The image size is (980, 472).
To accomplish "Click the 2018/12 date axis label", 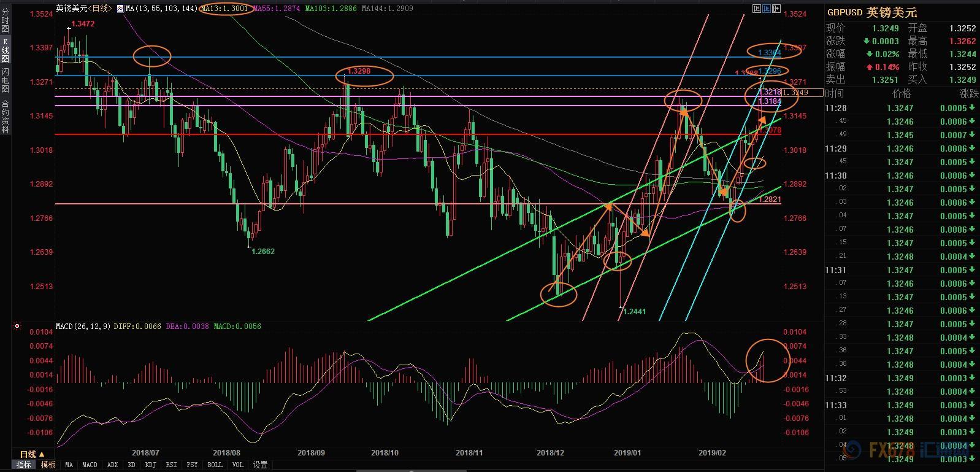I will [x=550, y=453].
